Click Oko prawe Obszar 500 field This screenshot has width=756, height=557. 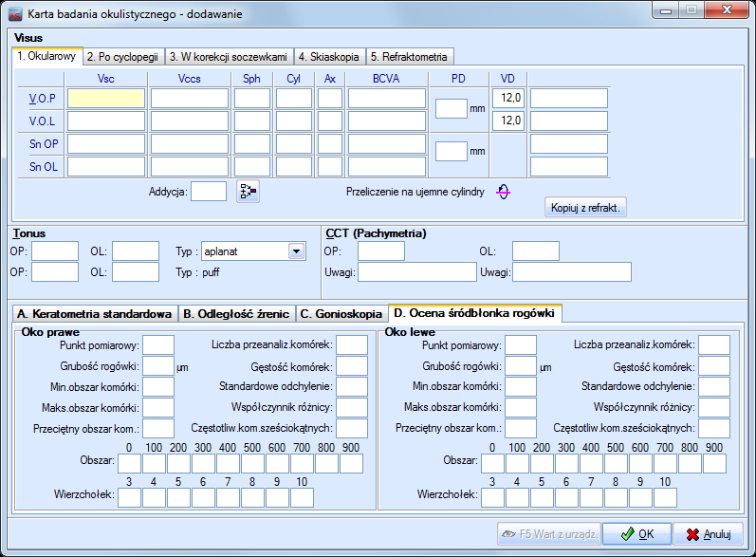252,463
